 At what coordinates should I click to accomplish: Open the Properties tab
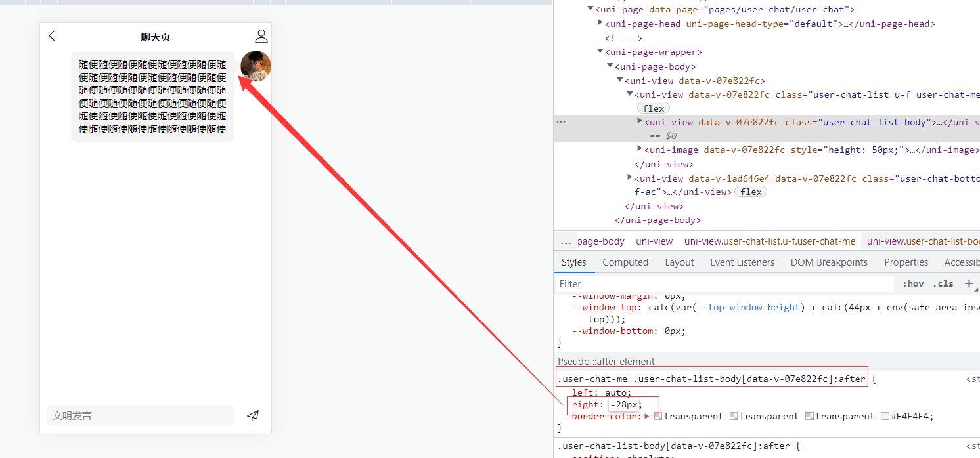coord(906,262)
